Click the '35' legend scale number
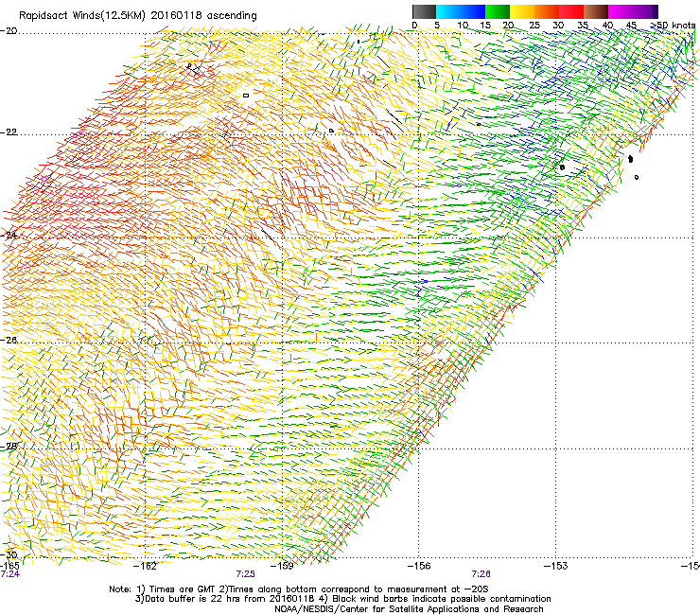 pyautogui.click(x=583, y=26)
